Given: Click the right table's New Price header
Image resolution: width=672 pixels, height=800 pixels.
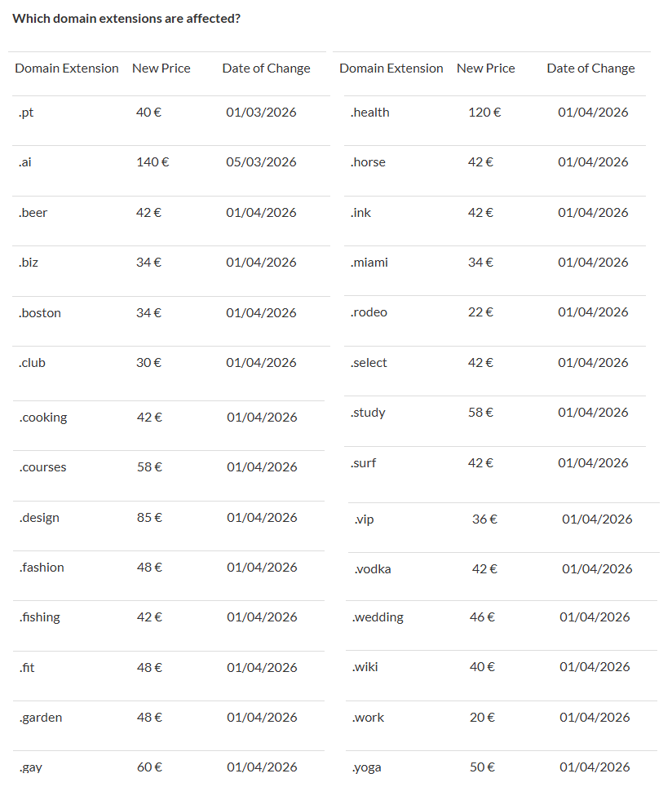Looking at the screenshot, I should pos(486,69).
